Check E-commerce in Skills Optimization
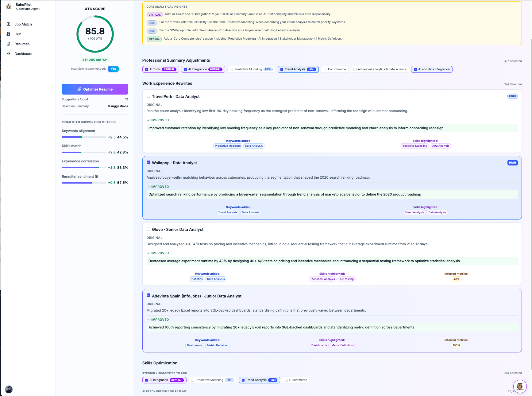The width and height of the screenshot is (532, 396). coord(286,380)
